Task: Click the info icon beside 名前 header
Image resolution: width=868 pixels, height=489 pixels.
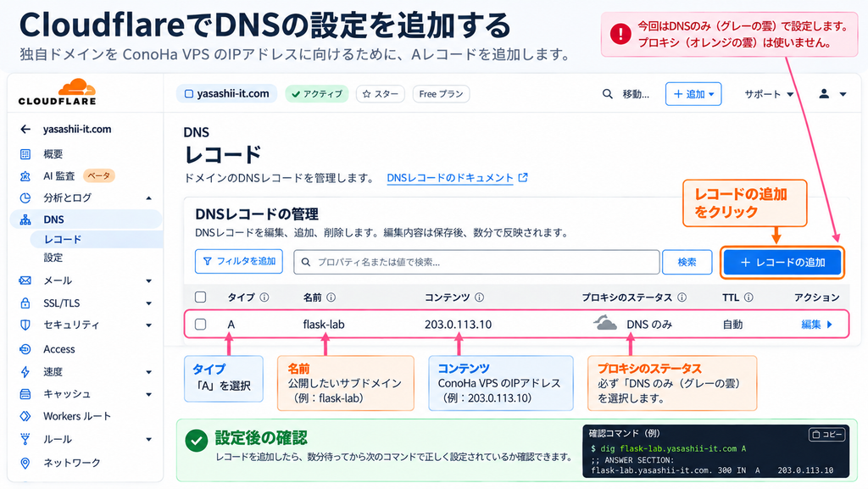Action: 331,297
